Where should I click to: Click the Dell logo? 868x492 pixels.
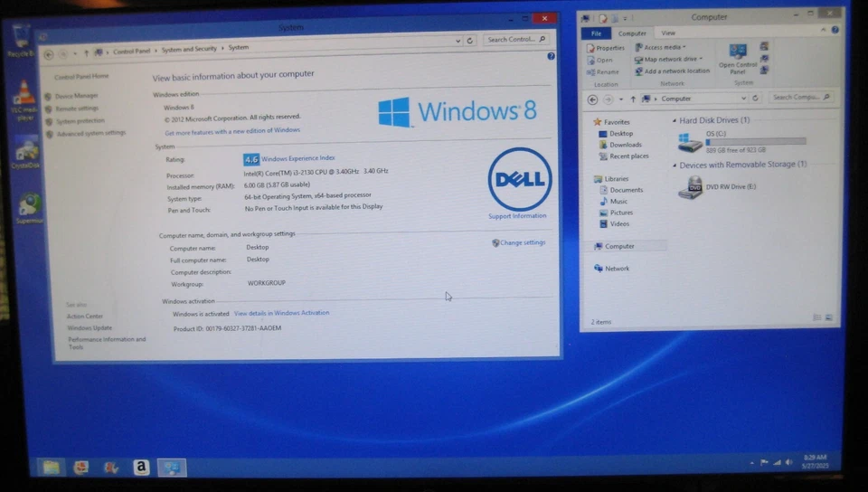(x=519, y=179)
